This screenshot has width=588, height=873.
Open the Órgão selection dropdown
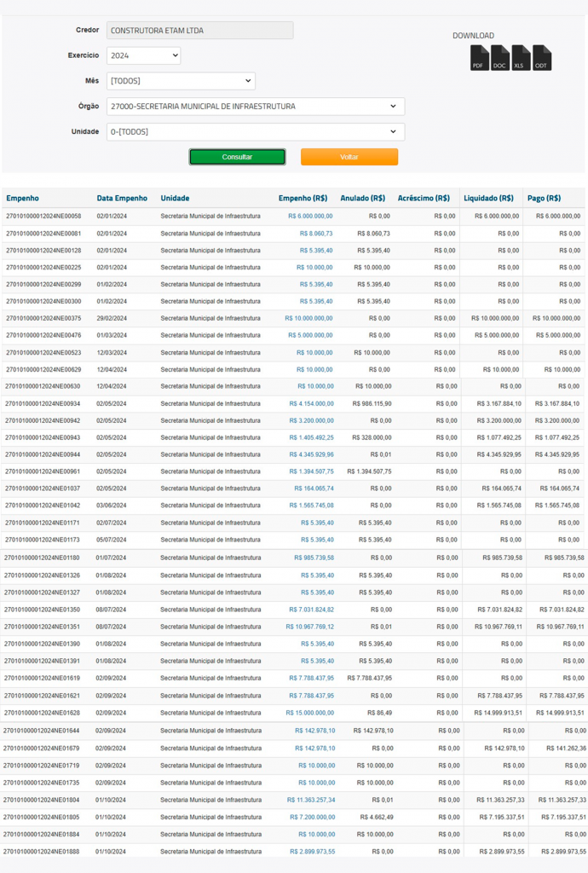click(255, 107)
